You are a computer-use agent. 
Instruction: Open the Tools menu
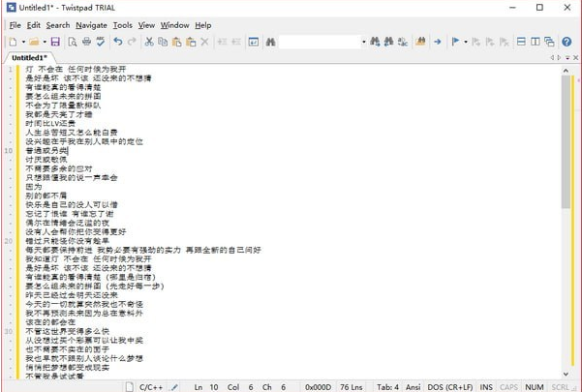pos(122,25)
